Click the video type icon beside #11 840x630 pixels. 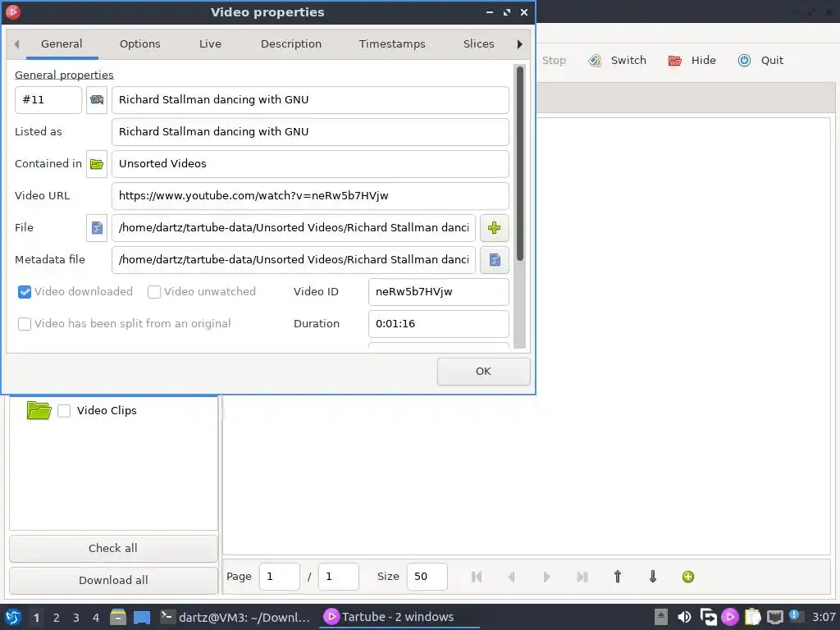tap(97, 99)
